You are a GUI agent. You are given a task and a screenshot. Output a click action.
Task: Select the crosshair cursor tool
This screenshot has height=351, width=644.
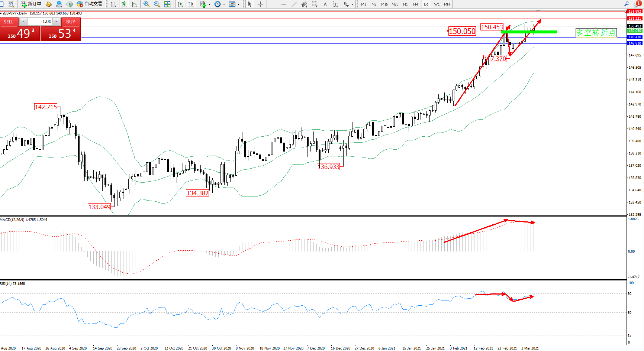[260, 4]
